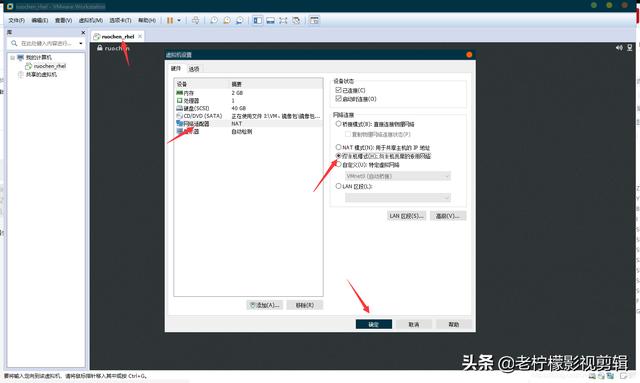Send Ctrl+Alt+Del to the VM

[196, 20]
